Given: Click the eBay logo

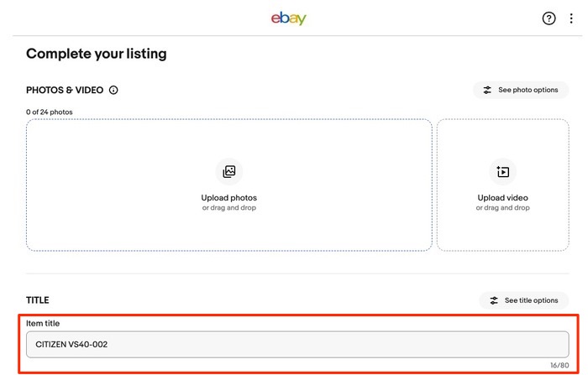Looking at the screenshot, I should [288, 18].
